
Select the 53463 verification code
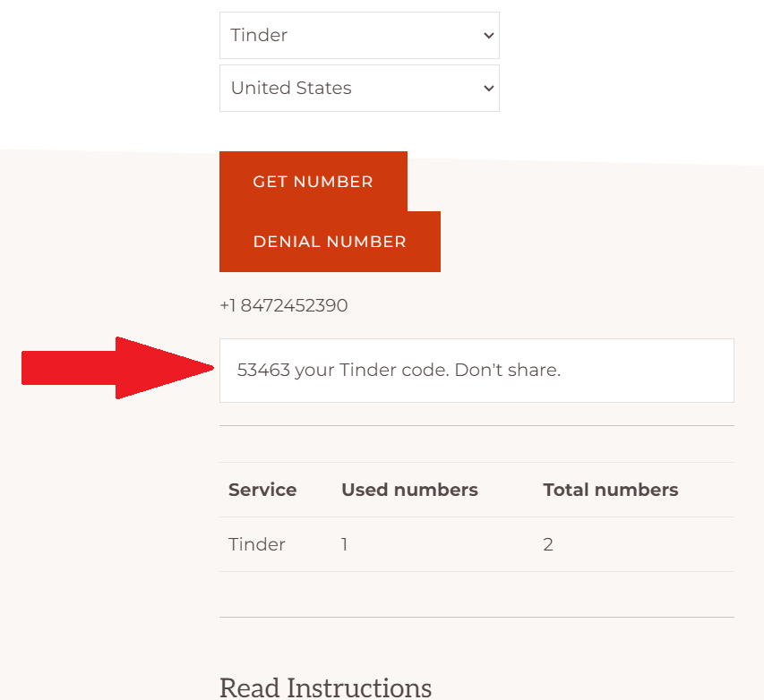263,371
